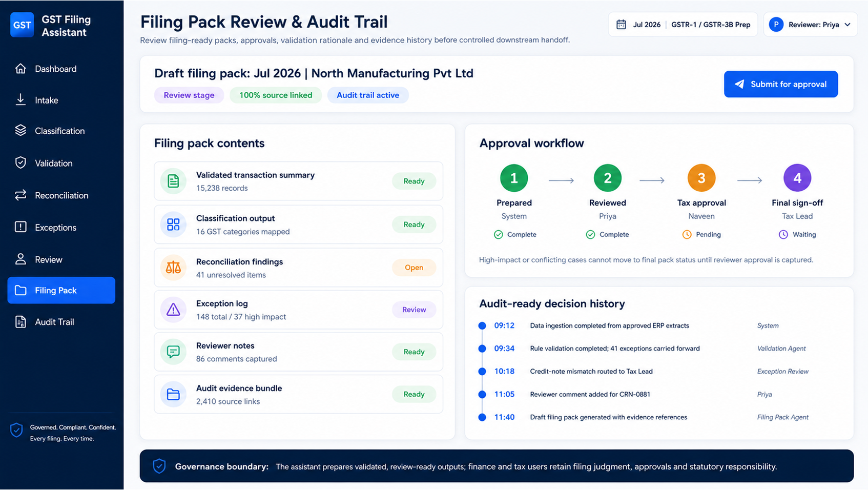The height and width of the screenshot is (490, 868).
Task: Click the Reviewer notes comment icon
Action: click(173, 352)
